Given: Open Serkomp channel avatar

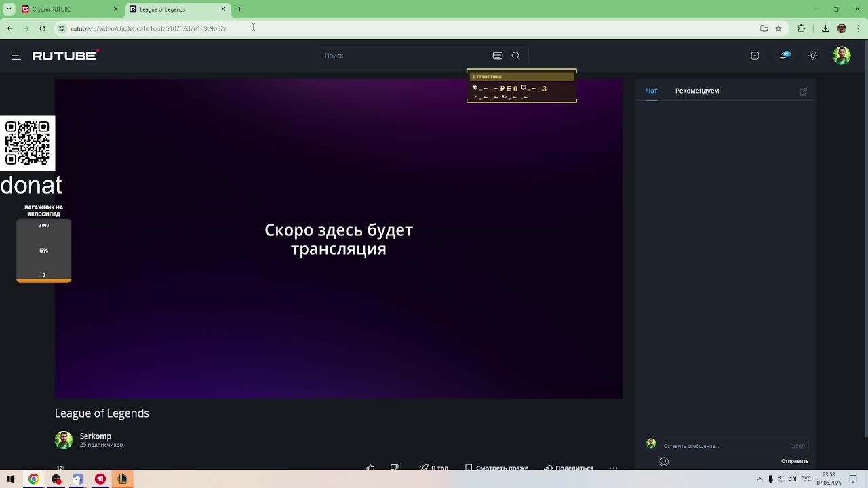Looking at the screenshot, I should [64, 440].
